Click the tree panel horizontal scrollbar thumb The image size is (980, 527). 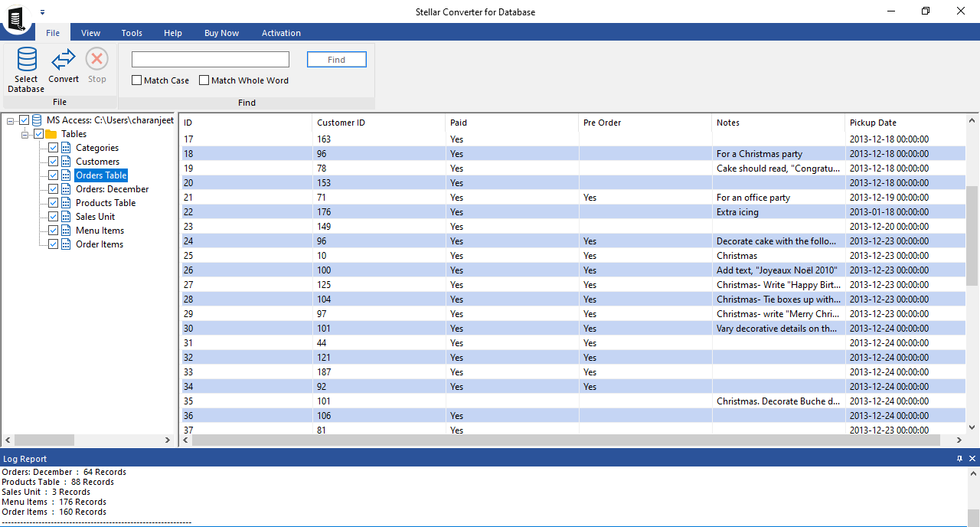point(44,440)
